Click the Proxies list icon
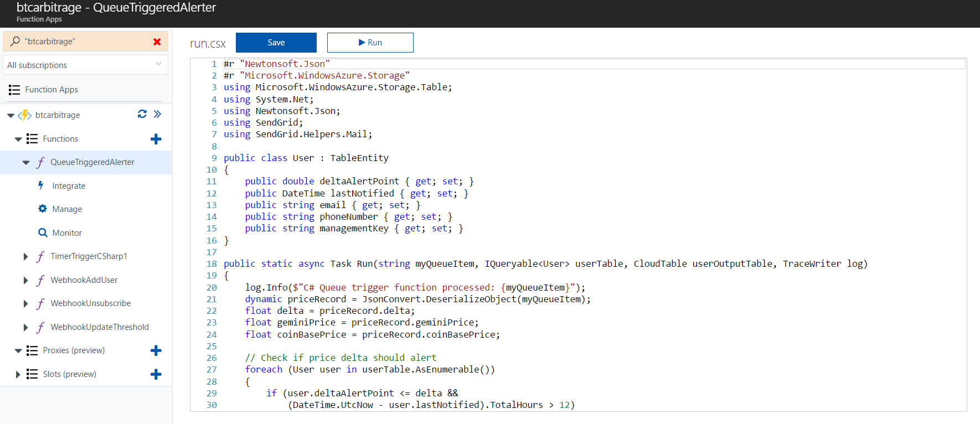This screenshot has width=980, height=424. (x=32, y=350)
